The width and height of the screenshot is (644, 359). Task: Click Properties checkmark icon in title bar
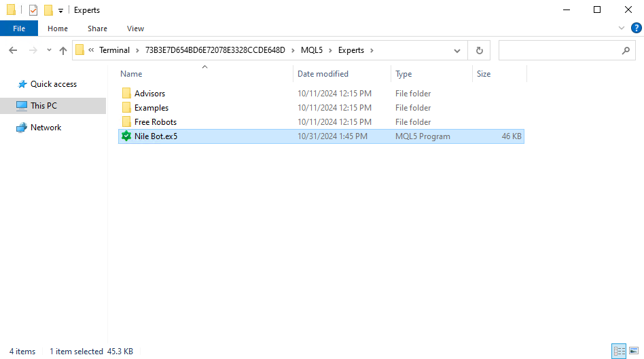point(33,10)
